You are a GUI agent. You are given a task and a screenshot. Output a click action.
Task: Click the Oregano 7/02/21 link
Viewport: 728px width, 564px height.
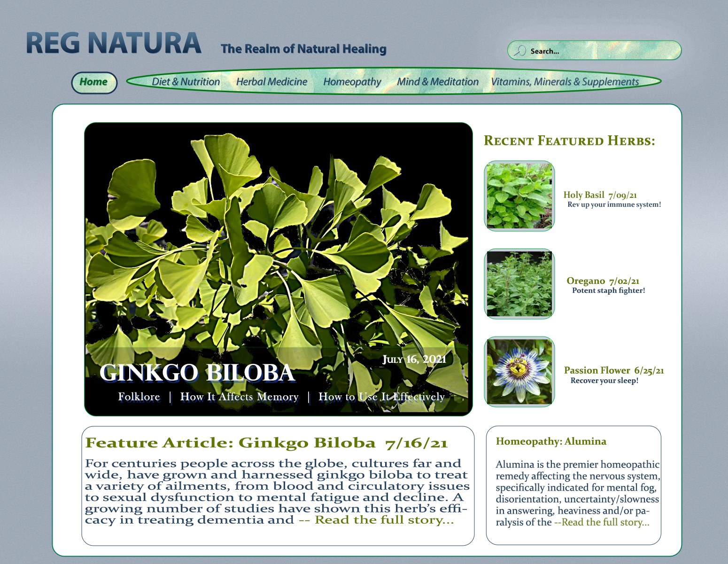tap(603, 281)
